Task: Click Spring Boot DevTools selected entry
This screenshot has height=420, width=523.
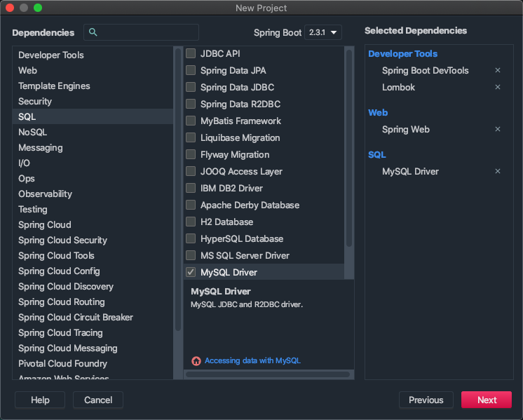Action: [426, 70]
